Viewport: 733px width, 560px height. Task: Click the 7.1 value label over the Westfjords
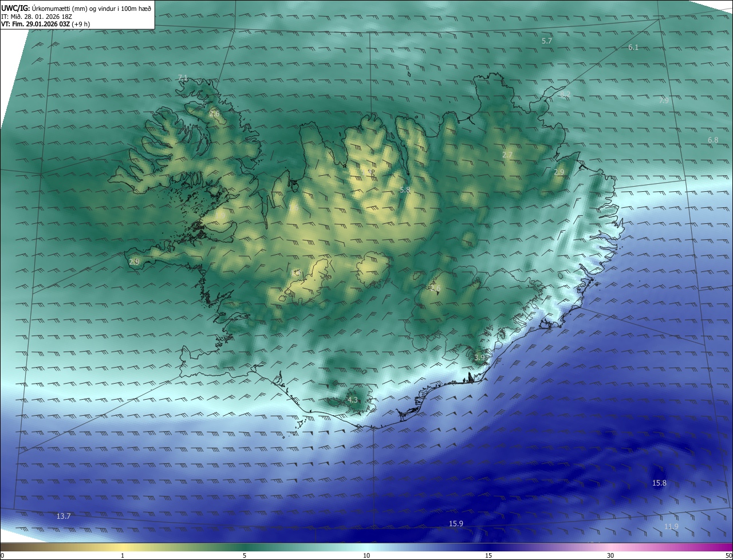183,77
